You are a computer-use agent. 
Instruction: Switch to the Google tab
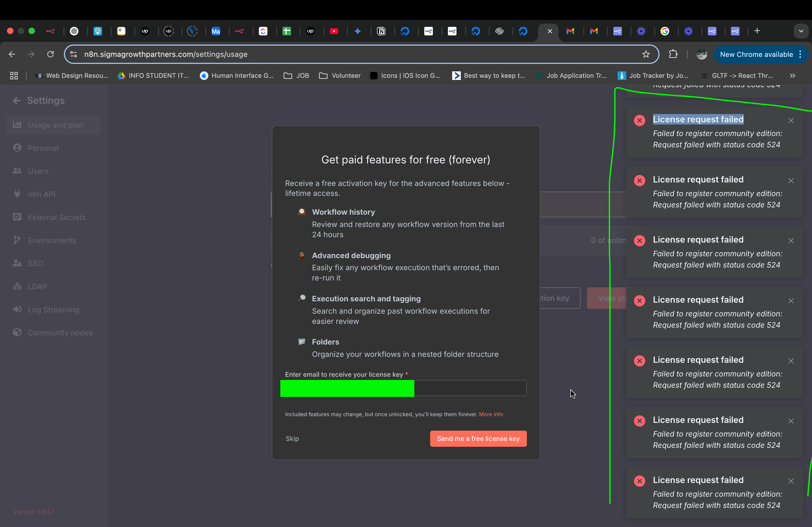665,31
